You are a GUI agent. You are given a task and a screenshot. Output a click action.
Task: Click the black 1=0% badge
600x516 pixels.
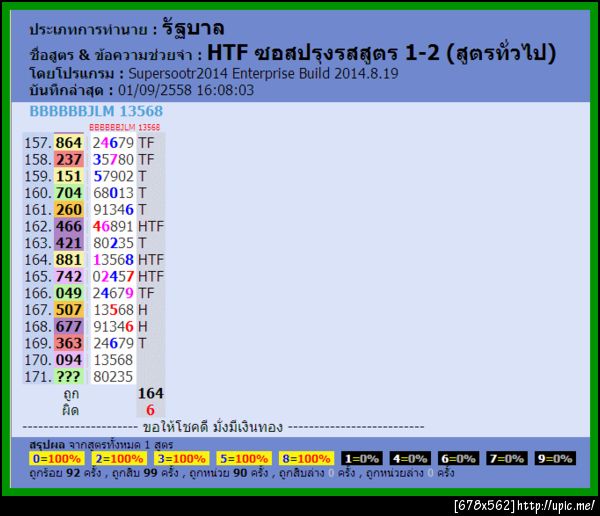362,459
